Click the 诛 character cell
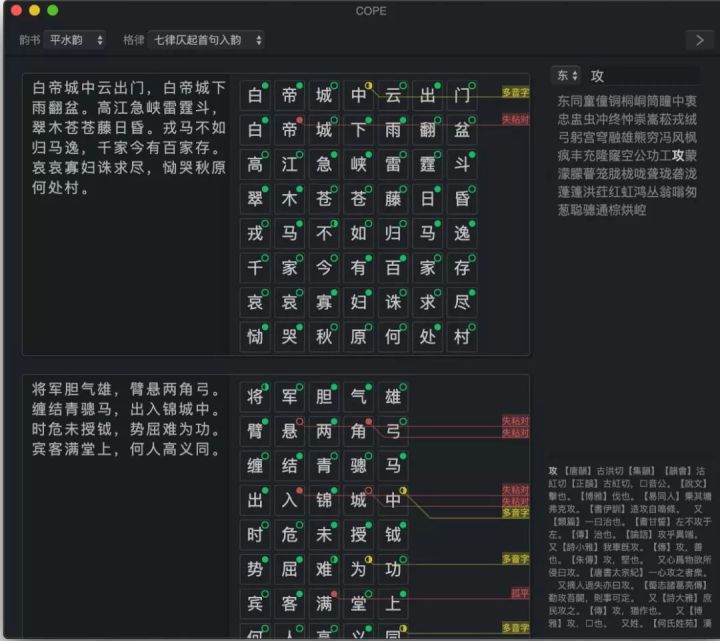Screen dimensions: 720x641 pyautogui.click(x=393, y=302)
